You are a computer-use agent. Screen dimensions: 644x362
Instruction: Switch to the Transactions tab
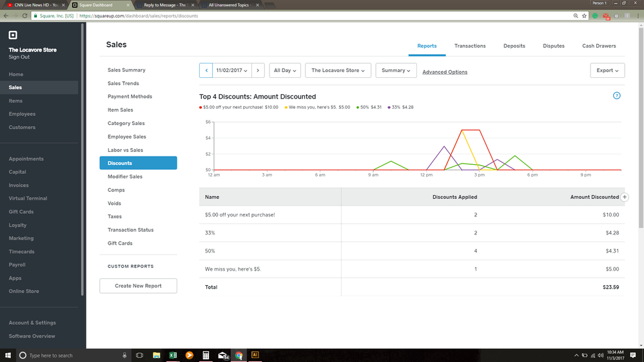coord(470,46)
